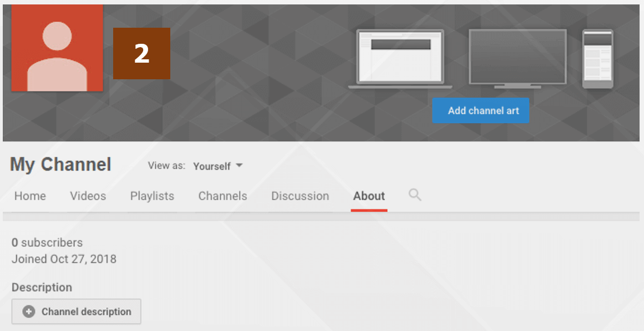The height and width of the screenshot is (331, 644).
Task: Click the brown number 2 badge
Action: (141, 53)
